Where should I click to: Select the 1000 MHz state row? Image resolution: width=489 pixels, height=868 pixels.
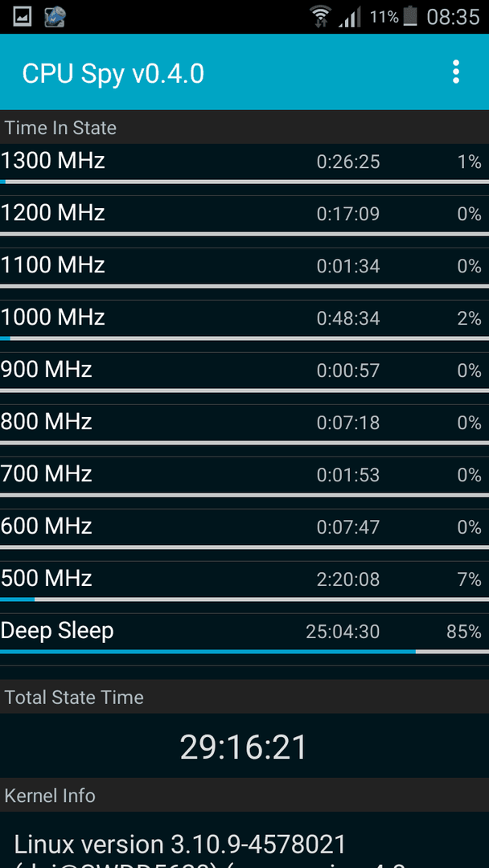coord(244,321)
